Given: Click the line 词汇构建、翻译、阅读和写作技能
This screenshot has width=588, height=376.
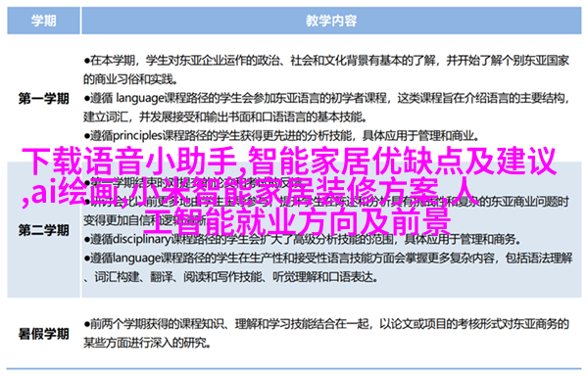Looking at the screenshot, I should pos(230,277).
